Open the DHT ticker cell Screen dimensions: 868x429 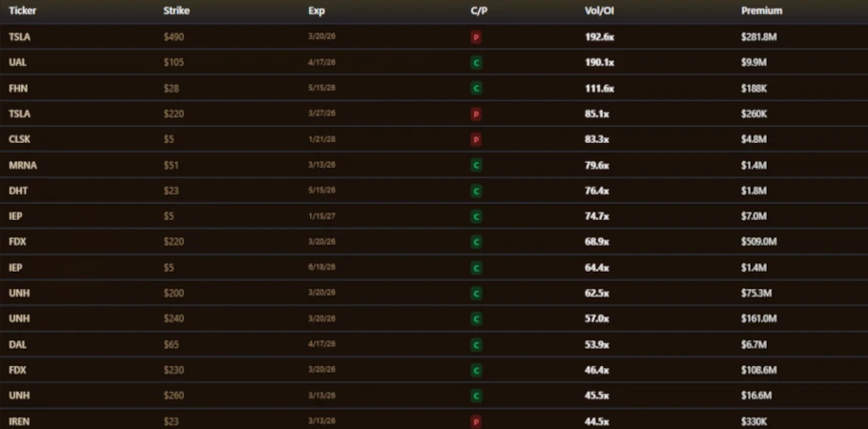tap(18, 191)
